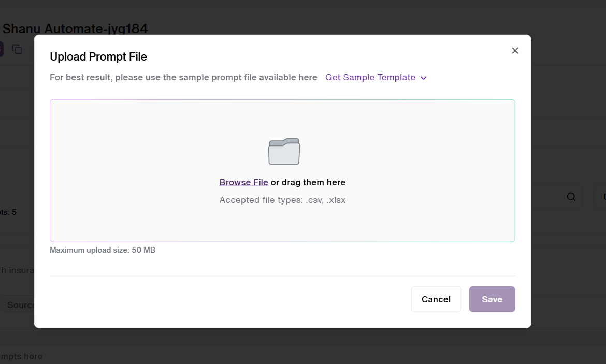Click the search magnifier icon behind the dialog

[571, 197]
